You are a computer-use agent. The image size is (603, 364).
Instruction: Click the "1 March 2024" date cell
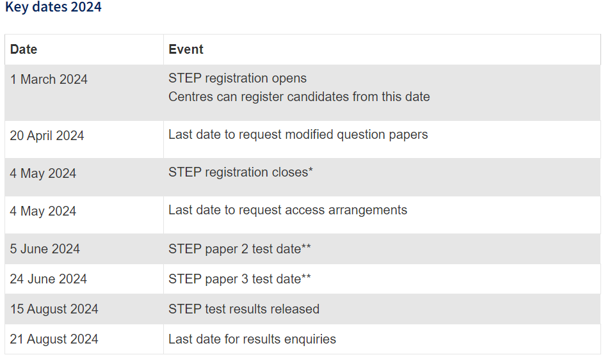click(x=49, y=79)
